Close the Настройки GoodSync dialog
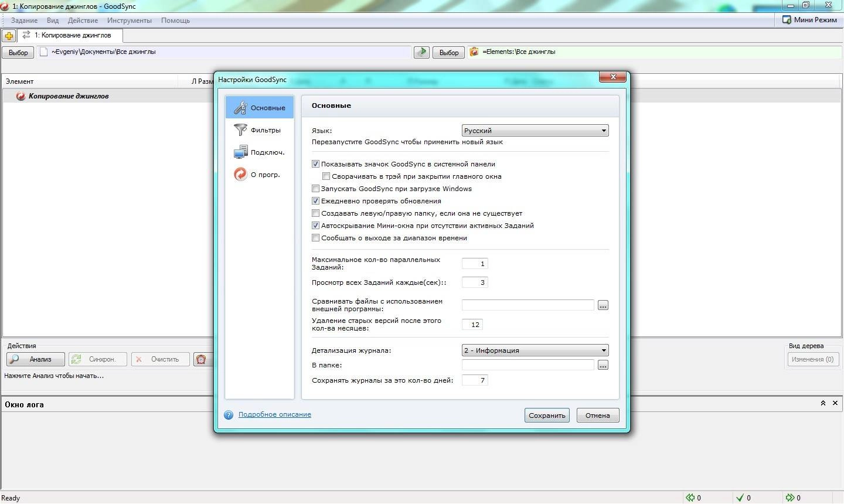 [613, 77]
